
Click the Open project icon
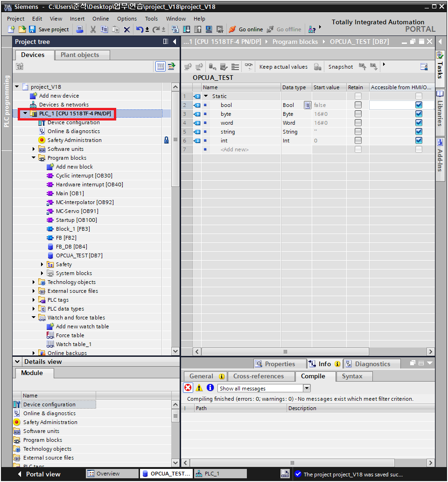(x=22, y=29)
